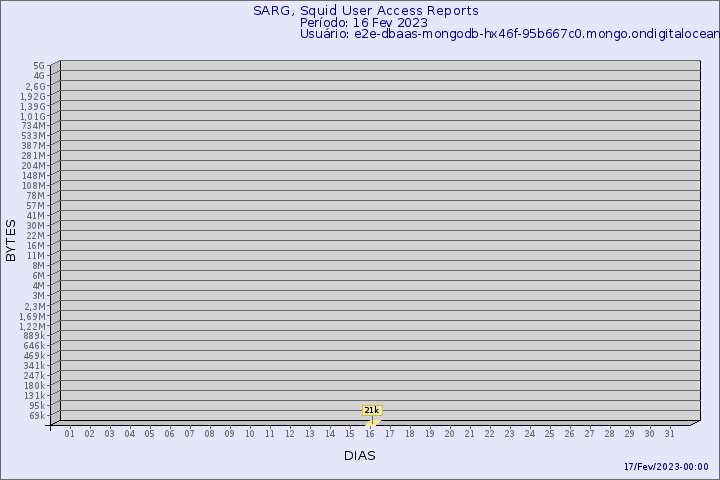
Task: Click the 11M y-axis value
Action: (x=36, y=256)
